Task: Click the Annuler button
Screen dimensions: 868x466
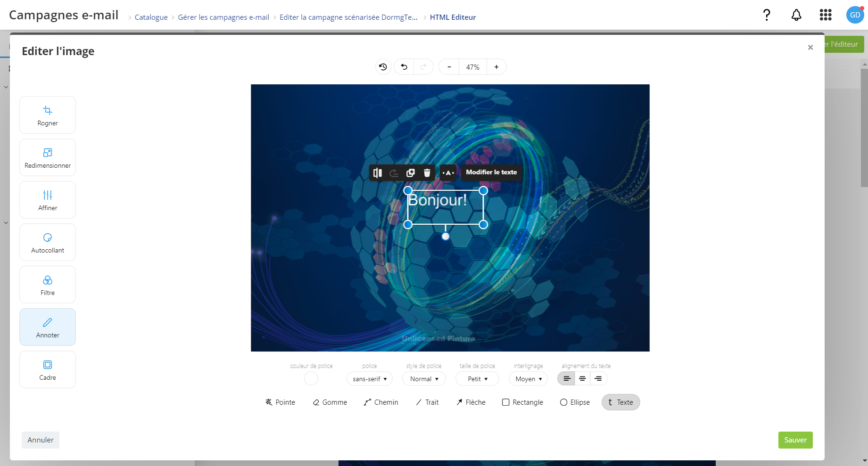Action: tap(41, 440)
